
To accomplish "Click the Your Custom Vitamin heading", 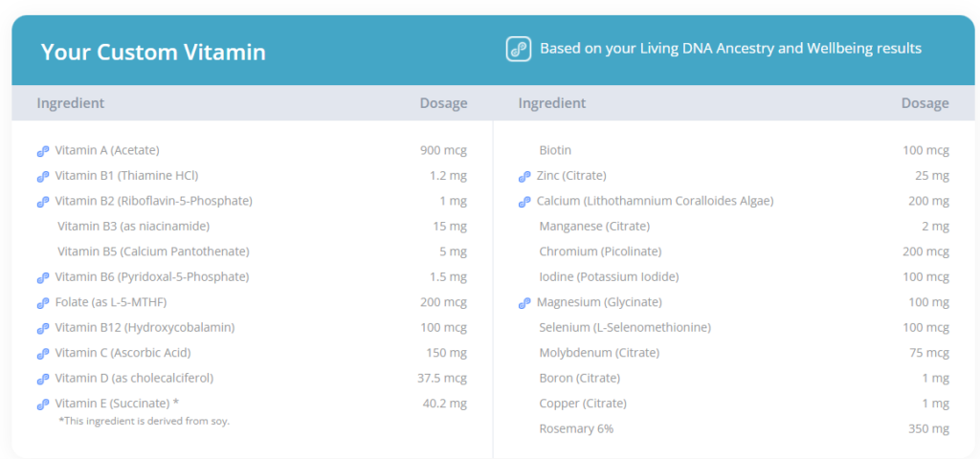I will pos(153,52).
